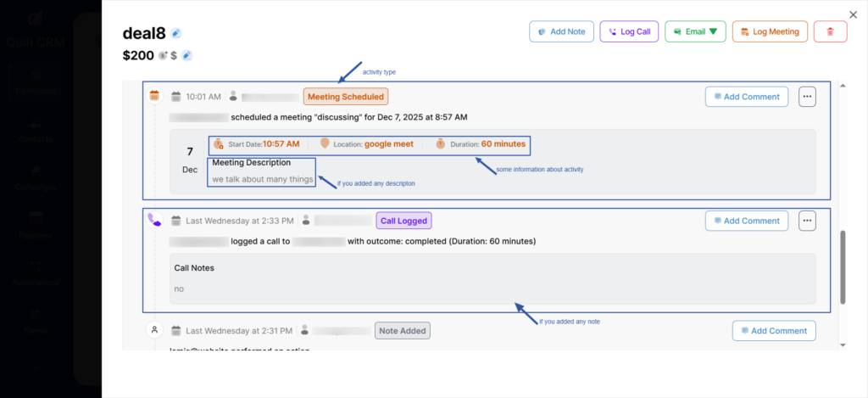Click the Log Meeting button
Image resolution: width=868 pixels, height=398 pixels.
pos(769,31)
